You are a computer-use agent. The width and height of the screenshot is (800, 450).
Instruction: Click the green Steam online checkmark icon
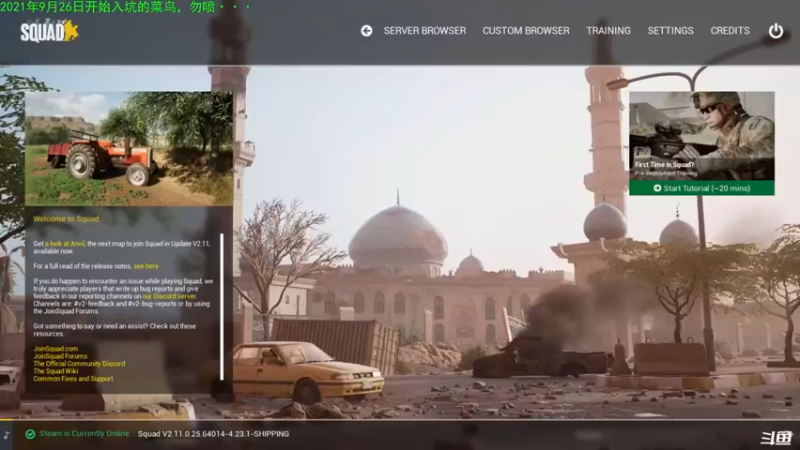tap(30, 434)
